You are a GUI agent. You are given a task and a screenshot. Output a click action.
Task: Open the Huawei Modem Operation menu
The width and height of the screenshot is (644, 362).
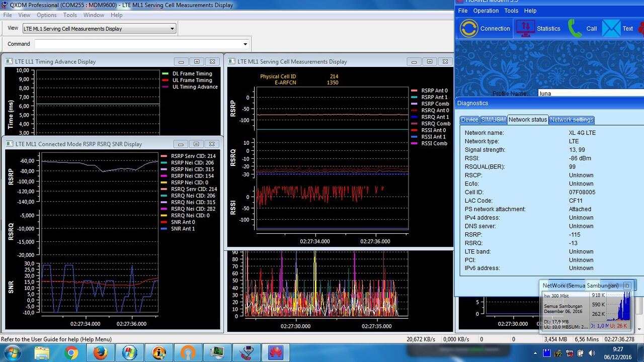pos(486,11)
